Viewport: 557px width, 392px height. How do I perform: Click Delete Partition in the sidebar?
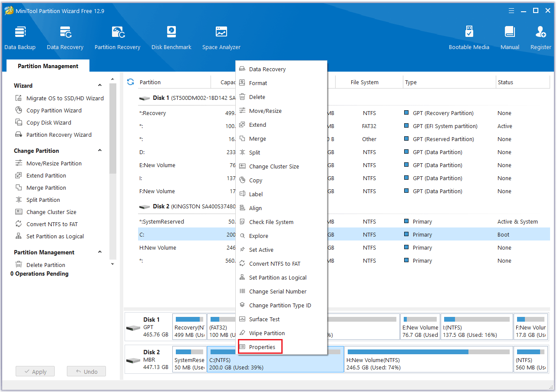tap(40, 265)
